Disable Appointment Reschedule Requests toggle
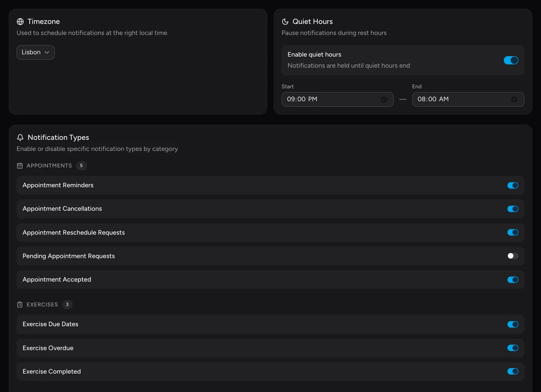541x392 pixels. [x=513, y=232]
